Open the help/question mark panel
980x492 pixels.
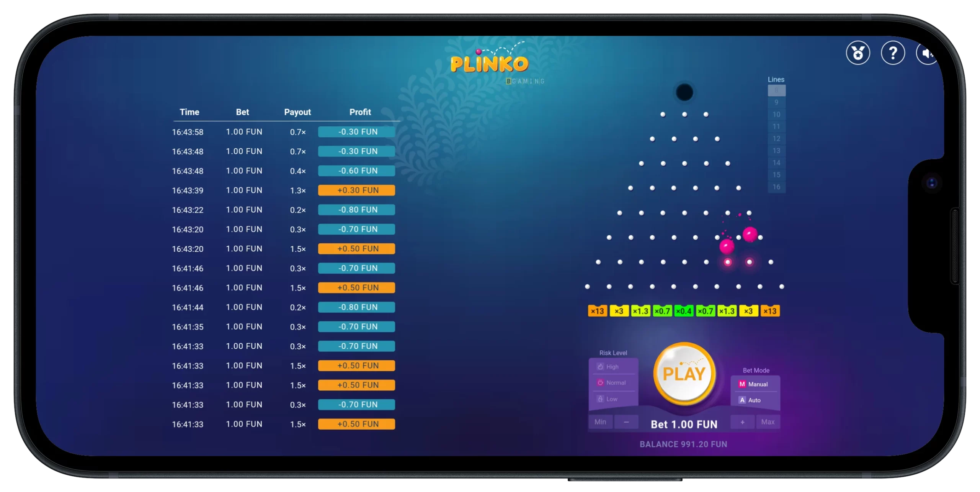[892, 53]
